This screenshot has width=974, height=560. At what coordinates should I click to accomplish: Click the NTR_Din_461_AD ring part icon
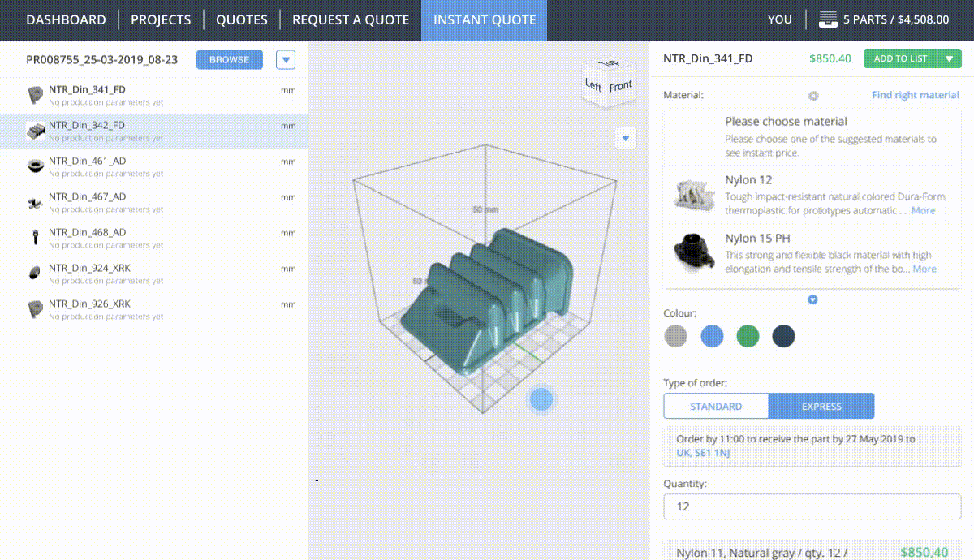coord(36,166)
